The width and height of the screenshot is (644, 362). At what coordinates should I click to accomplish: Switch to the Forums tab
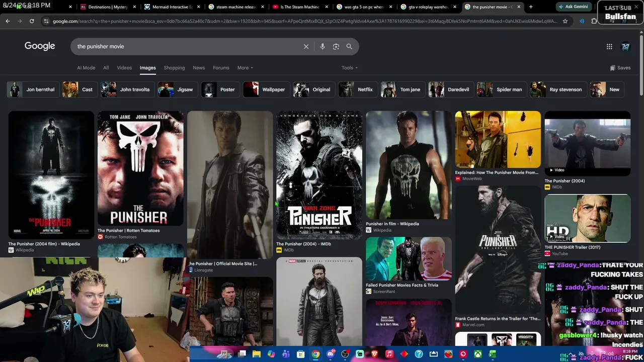click(221, 68)
